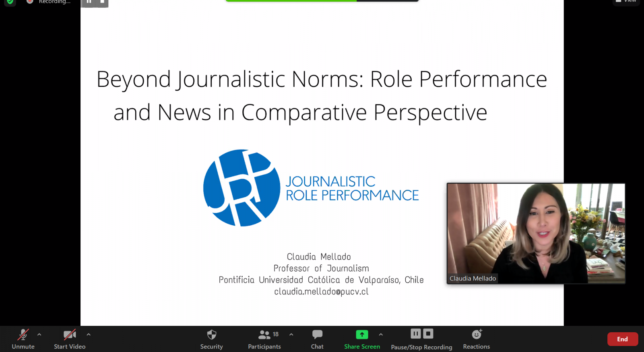Image resolution: width=644 pixels, height=352 pixels.
Task: Click the Journalistic Role Performance logo
Action: 311,188
